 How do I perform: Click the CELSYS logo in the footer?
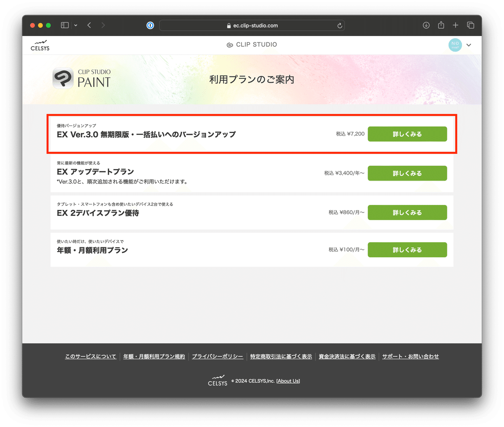point(218,380)
